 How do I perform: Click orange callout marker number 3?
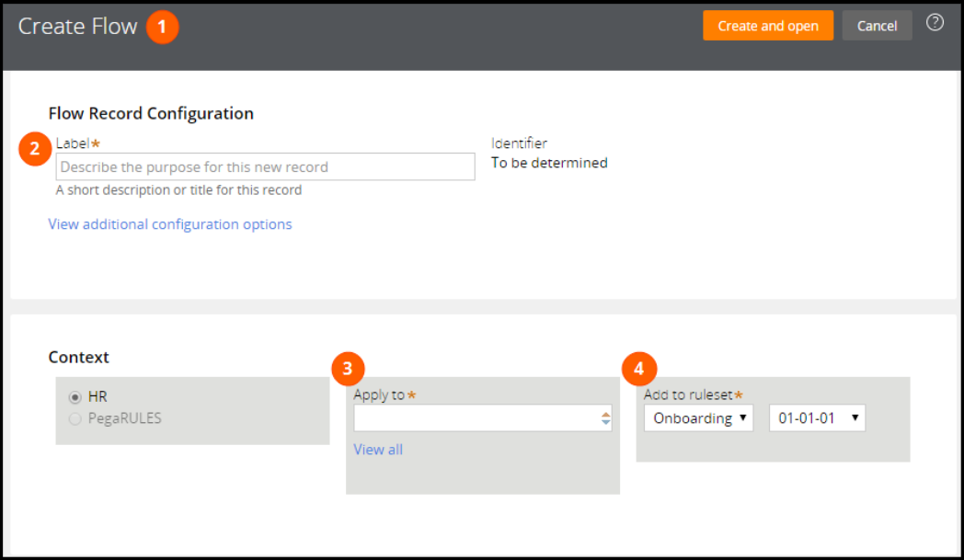348,369
